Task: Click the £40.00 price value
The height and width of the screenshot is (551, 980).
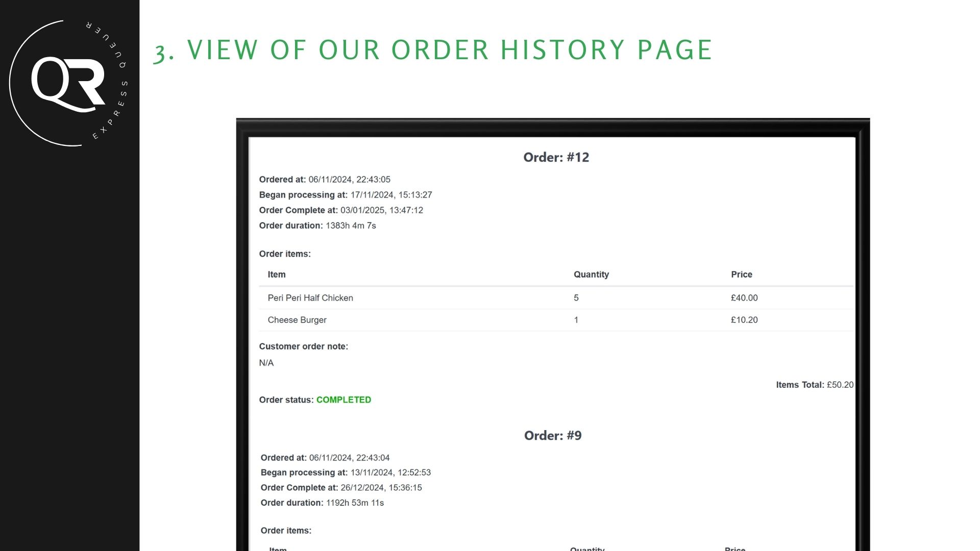Action: coord(744,298)
